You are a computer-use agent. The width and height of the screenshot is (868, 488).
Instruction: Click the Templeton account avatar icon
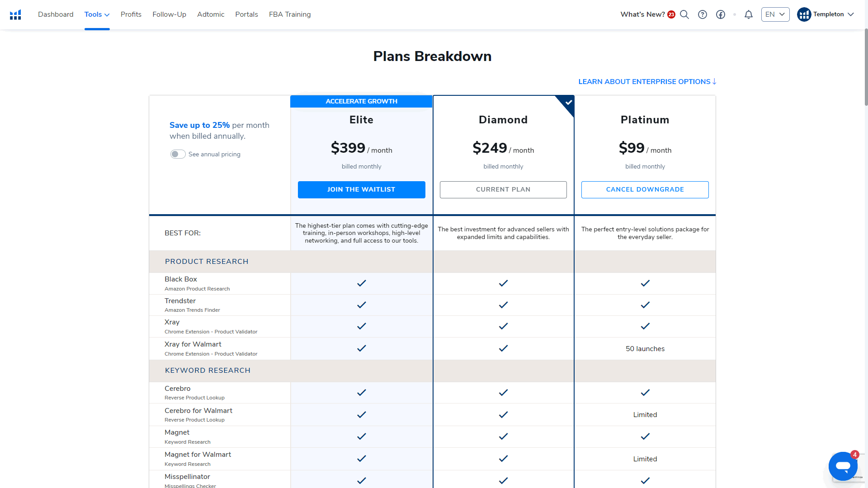click(804, 14)
